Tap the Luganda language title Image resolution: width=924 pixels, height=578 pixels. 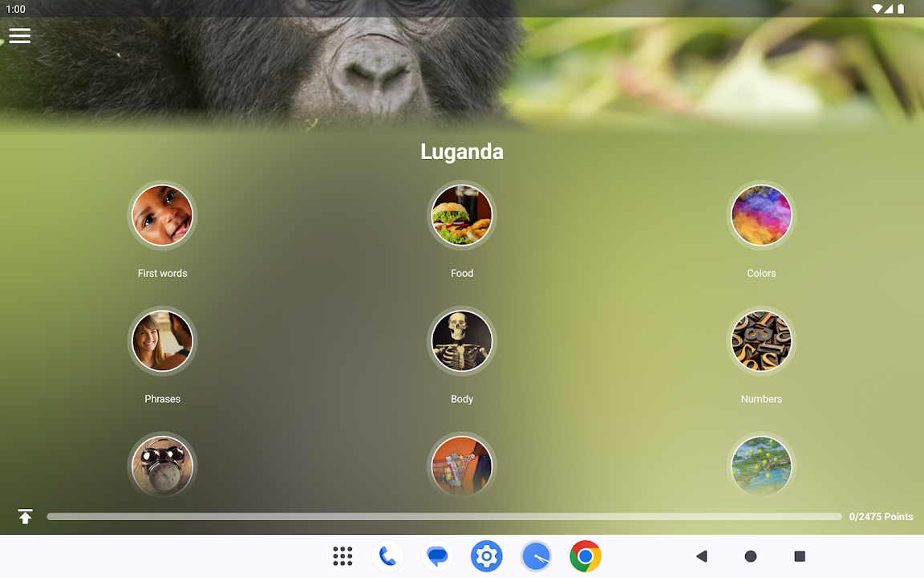[x=462, y=152]
